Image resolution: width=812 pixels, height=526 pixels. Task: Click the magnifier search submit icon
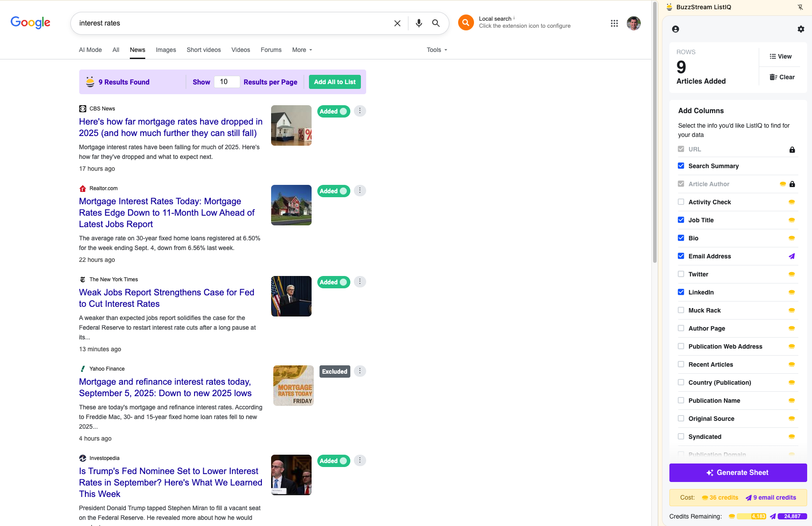[436, 23]
